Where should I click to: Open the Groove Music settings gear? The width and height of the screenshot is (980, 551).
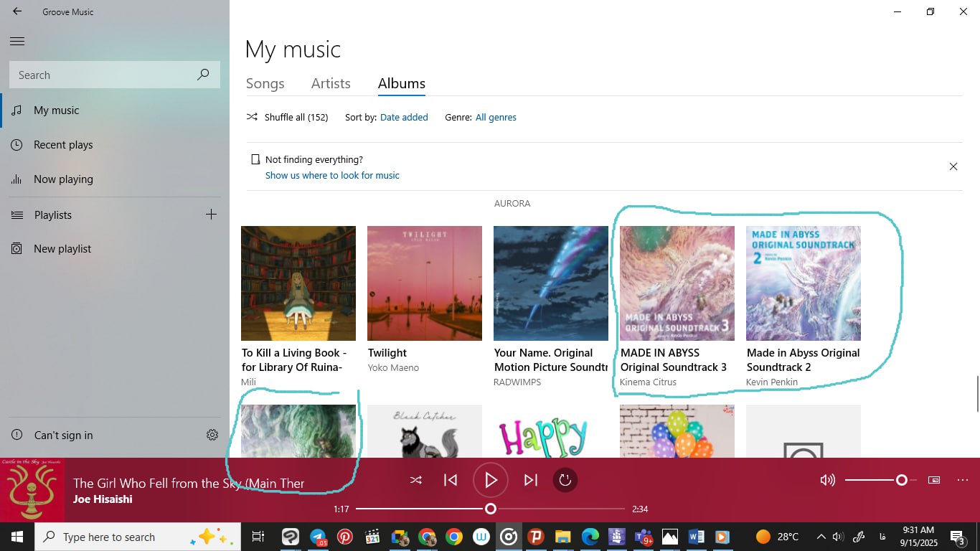coord(212,435)
